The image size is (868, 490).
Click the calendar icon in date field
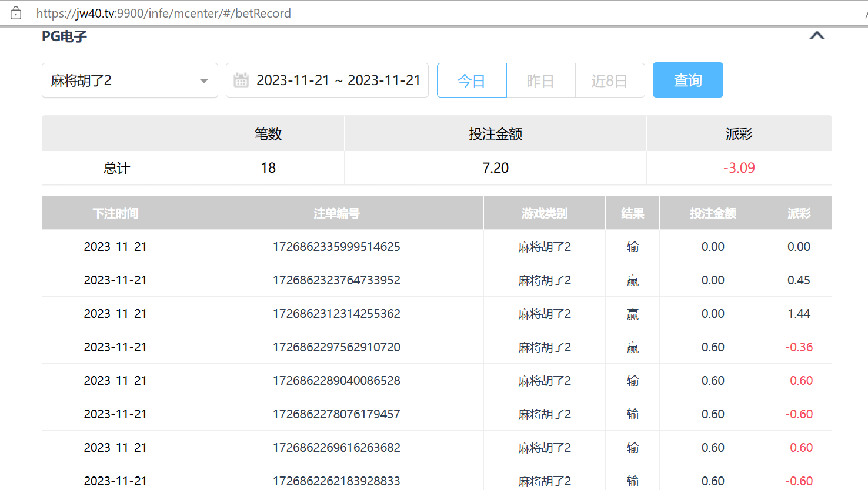pyautogui.click(x=241, y=80)
